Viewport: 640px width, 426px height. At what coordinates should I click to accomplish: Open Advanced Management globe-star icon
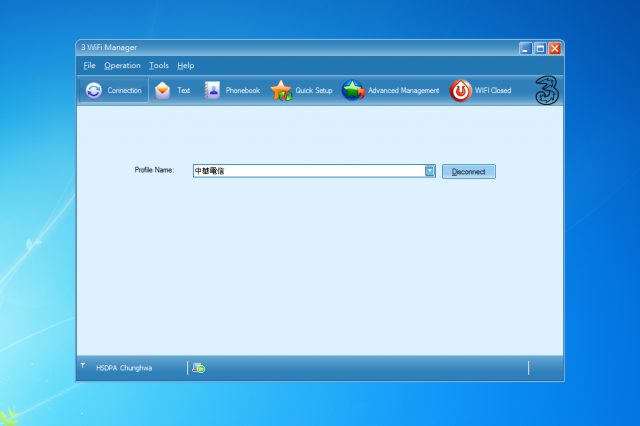(x=353, y=90)
